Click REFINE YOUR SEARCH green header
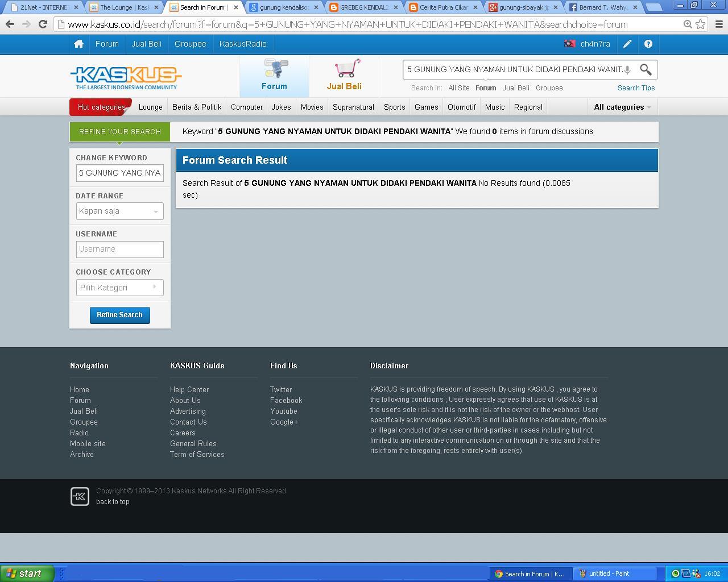The image size is (728, 582). pyautogui.click(x=119, y=131)
